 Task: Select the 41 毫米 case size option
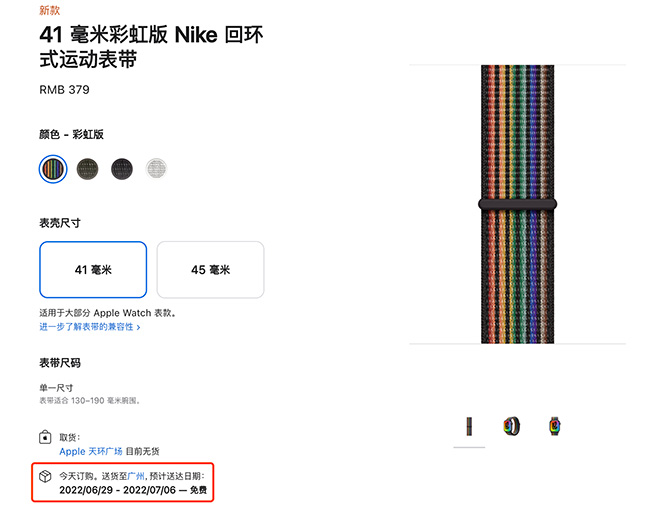tap(93, 270)
